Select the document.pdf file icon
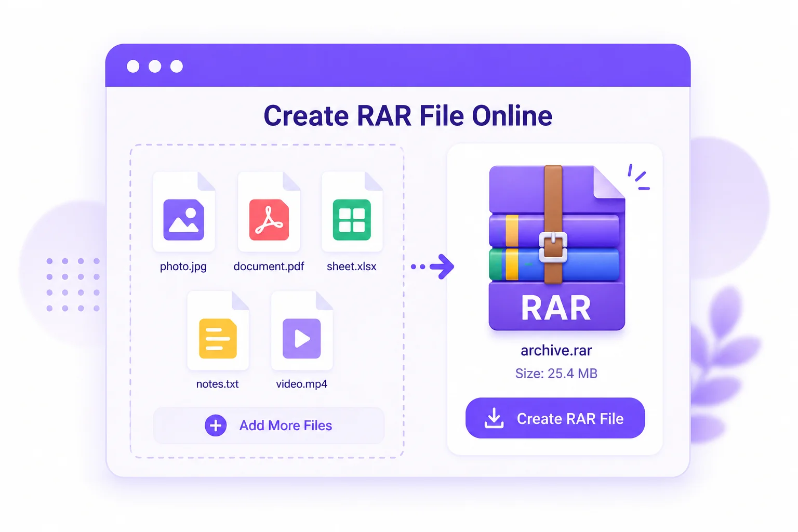 (x=269, y=212)
